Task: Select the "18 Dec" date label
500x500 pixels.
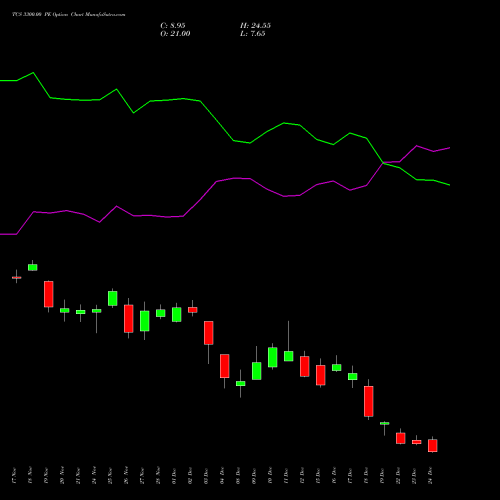Action: point(366,476)
